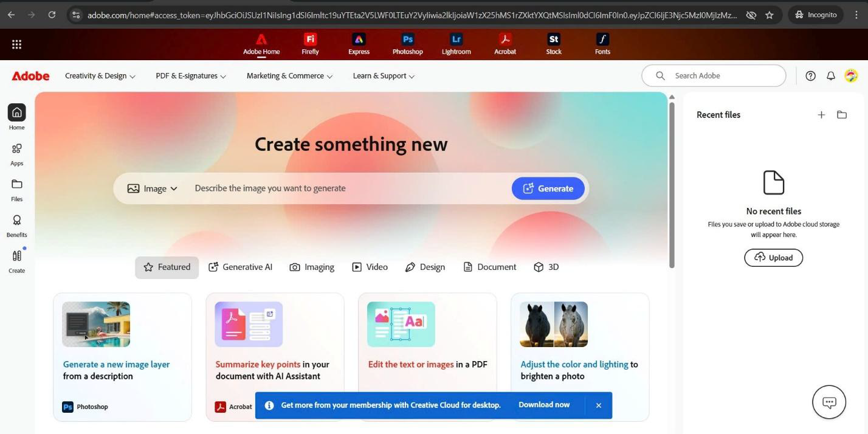Open the Adobe Fonts icon

coord(602,43)
